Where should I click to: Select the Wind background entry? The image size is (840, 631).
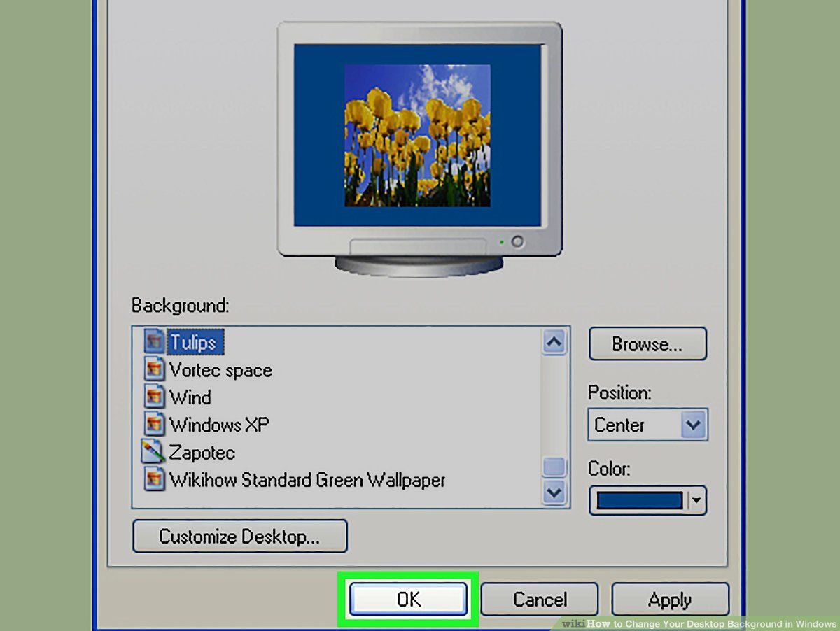[x=190, y=397]
